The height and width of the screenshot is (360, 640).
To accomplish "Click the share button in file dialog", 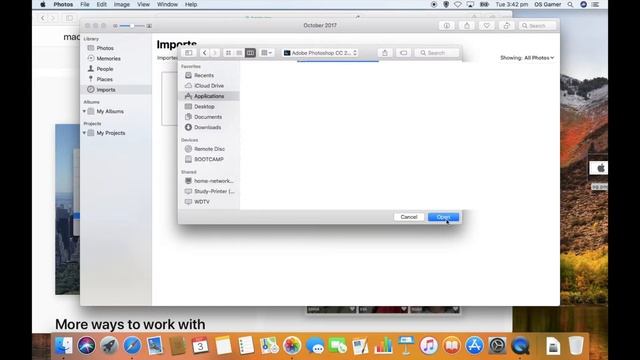I will click(385, 53).
